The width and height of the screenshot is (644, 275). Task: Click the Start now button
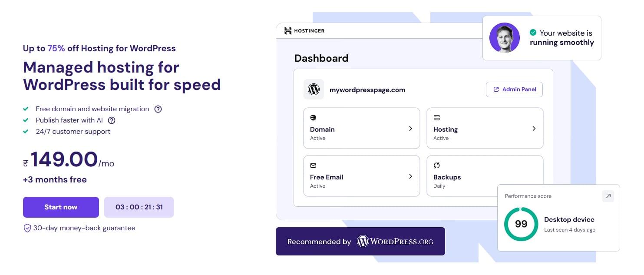coord(61,207)
